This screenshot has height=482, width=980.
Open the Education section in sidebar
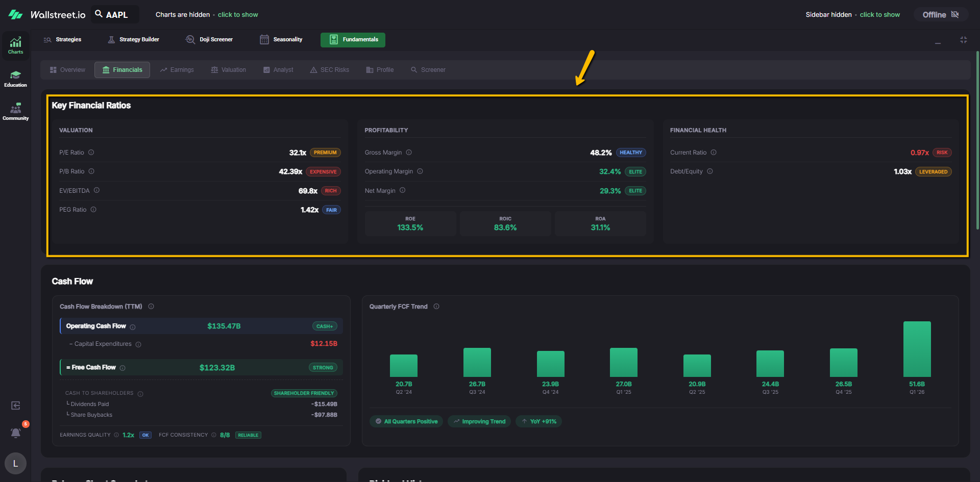15,79
